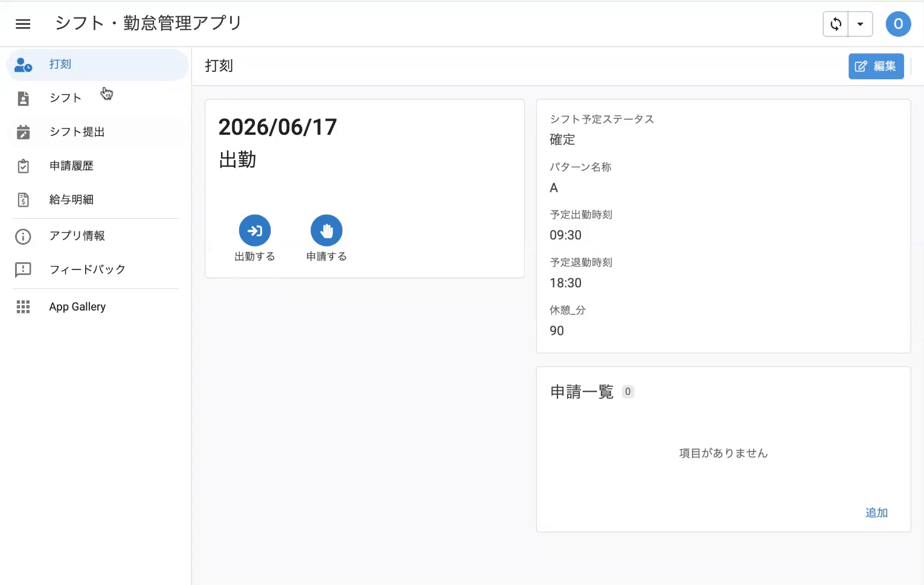Open the hamburger navigation menu

23,24
